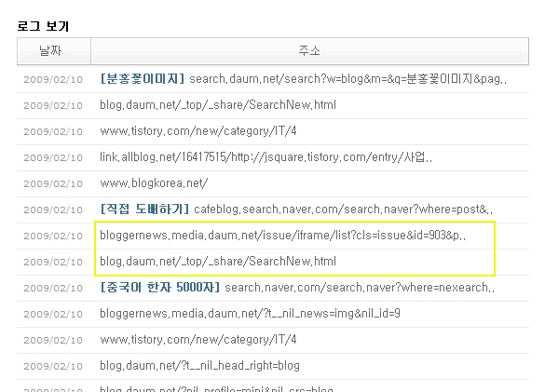Open SearchNew.html link just above 중국어 한자 row
This screenshot has width=545, height=392.
point(218,262)
